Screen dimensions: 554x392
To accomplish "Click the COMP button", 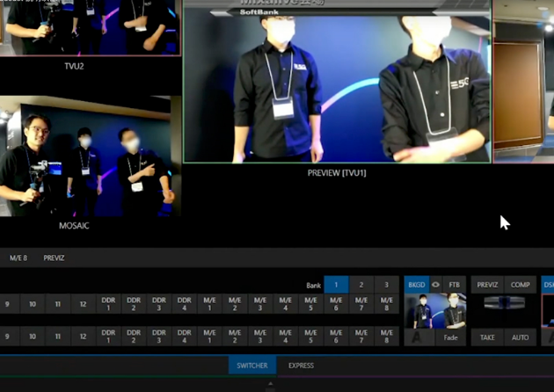I will tap(520, 285).
